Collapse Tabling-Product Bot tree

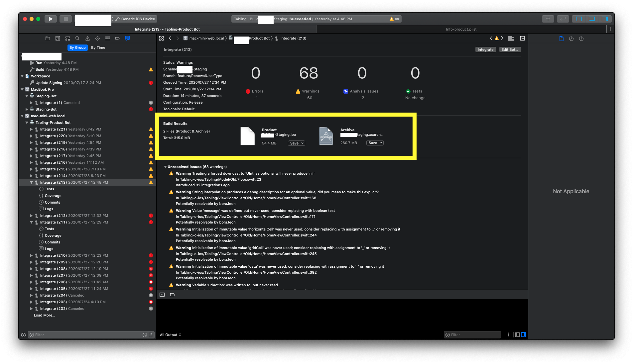point(27,123)
